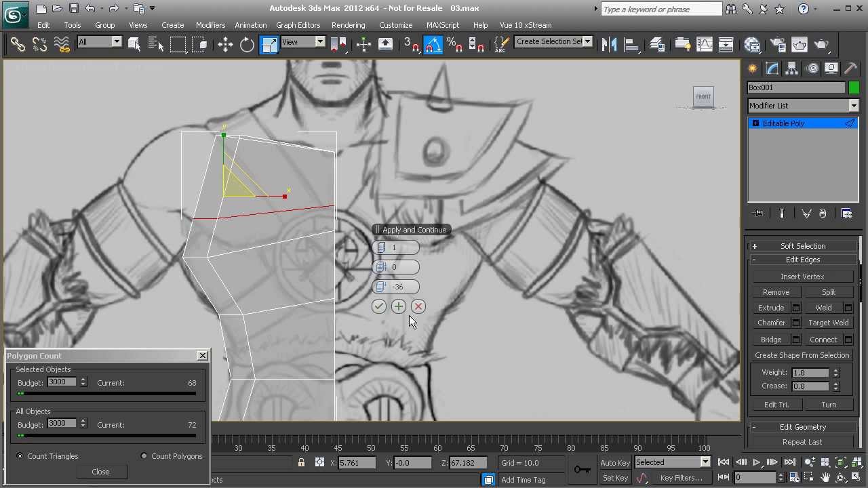The image size is (868, 488).
Task: Click the Weight spinner arrows
Action: point(835,372)
